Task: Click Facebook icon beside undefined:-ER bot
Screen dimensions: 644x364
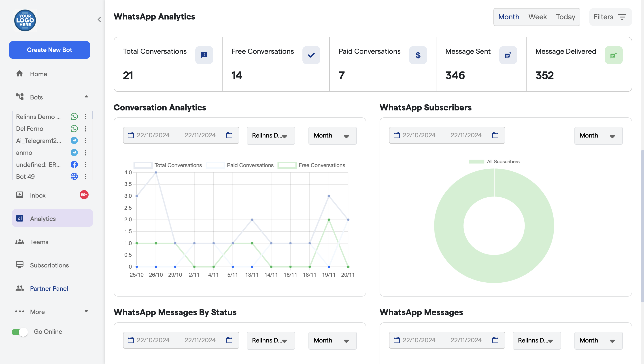Action: click(74, 164)
